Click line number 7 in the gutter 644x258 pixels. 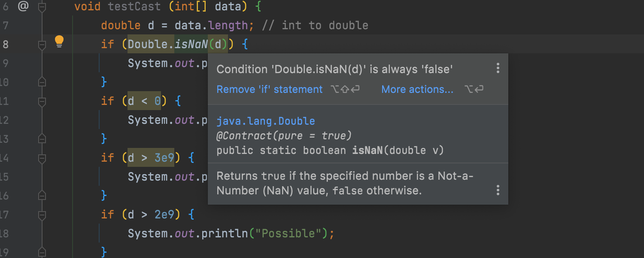tap(6, 25)
